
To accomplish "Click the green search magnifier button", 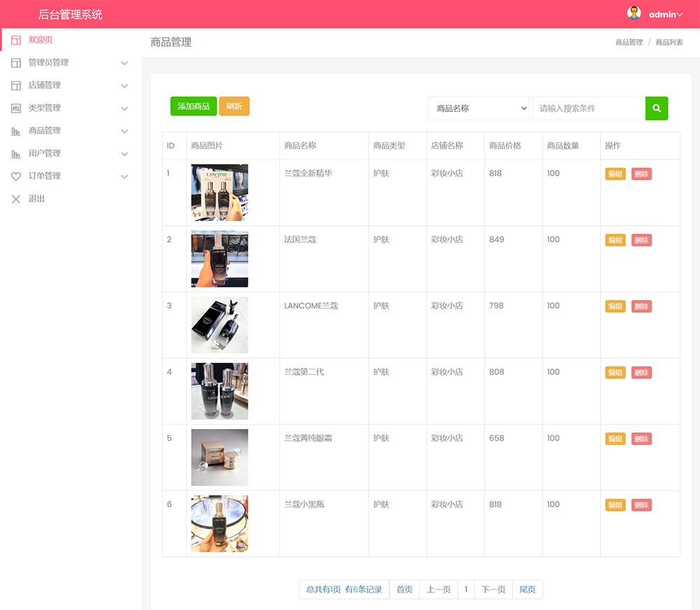I will click(657, 108).
